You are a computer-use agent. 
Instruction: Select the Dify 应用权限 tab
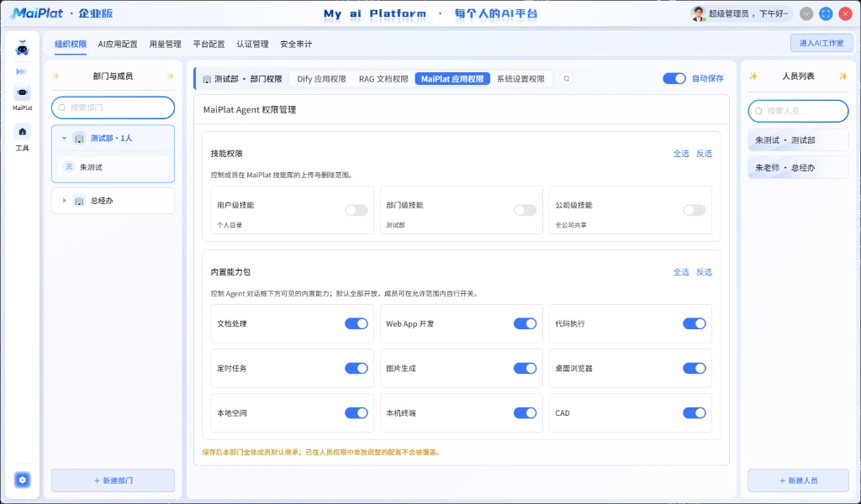pyautogui.click(x=322, y=79)
